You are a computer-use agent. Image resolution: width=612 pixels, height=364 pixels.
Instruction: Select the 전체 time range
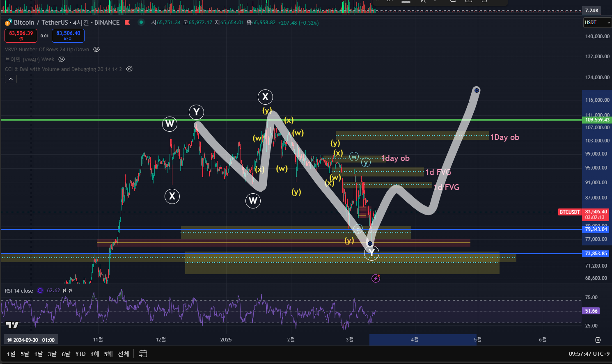pyautogui.click(x=124, y=354)
